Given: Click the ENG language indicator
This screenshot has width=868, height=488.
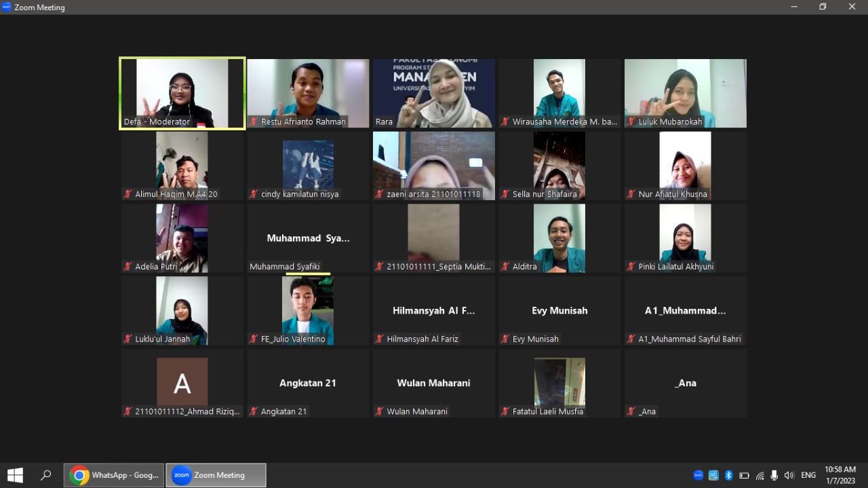Looking at the screenshot, I should point(808,475).
